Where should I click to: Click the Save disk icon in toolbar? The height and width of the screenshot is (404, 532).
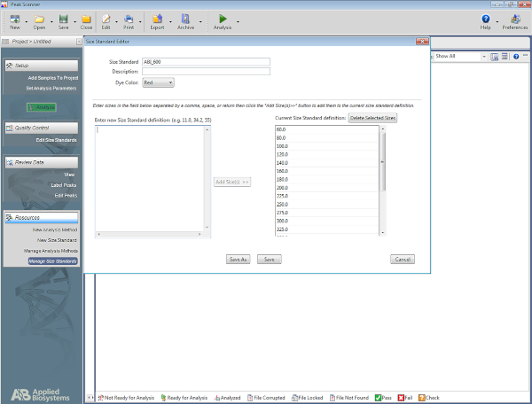pos(63,19)
